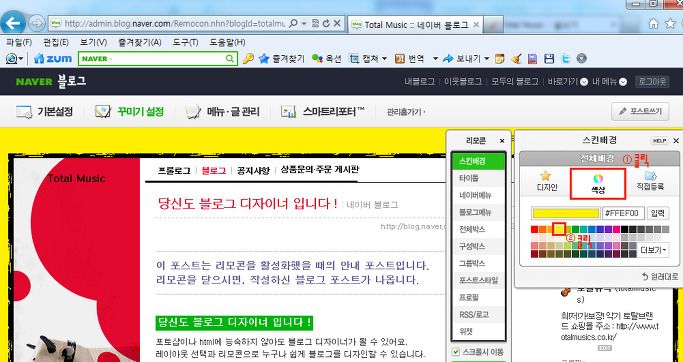This screenshot has height=362, width=683.
Task: Click 포스트쓰기 write post button
Action: point(640,112)
